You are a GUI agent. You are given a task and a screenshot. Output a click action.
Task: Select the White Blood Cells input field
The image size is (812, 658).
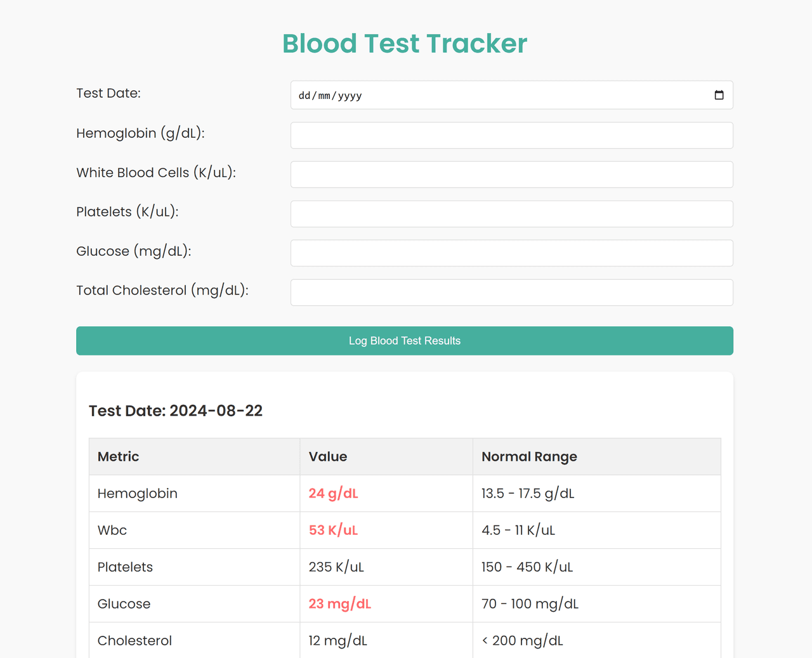(x=511, y=174)
